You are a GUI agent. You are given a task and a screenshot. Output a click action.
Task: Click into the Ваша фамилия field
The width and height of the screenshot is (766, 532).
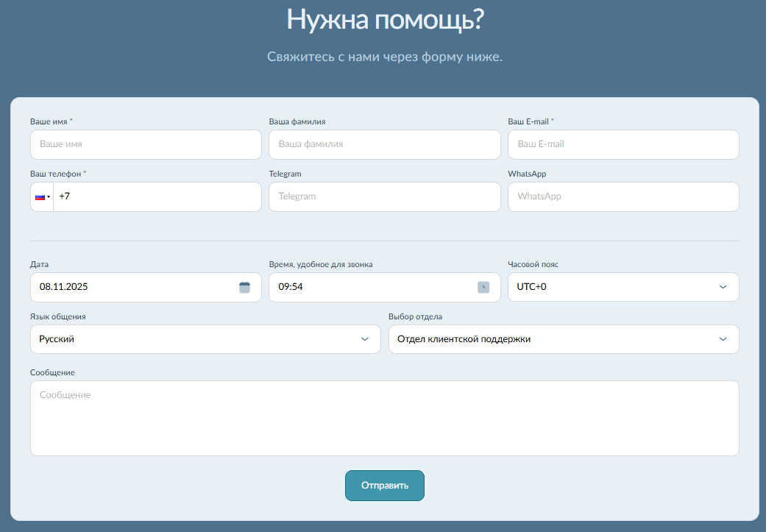[384, 144]
